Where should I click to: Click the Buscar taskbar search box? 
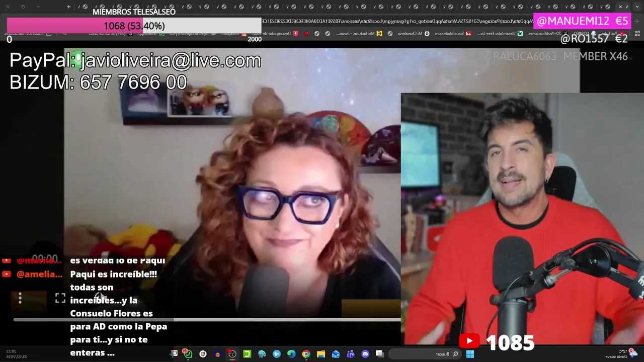coord(425,354)
